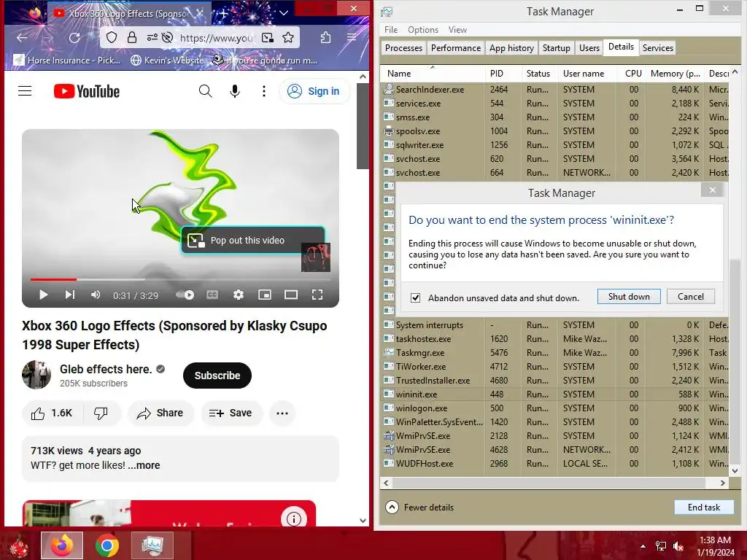Open the YouTube guide hamburger menu
The image size is (747, 560).
pos(25,91)
